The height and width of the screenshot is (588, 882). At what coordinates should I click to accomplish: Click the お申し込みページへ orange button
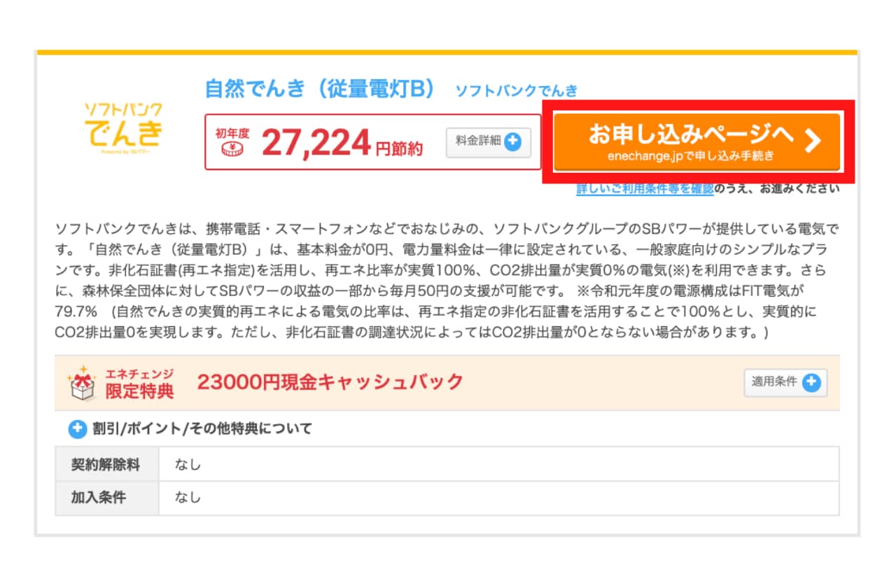(696, 141)
